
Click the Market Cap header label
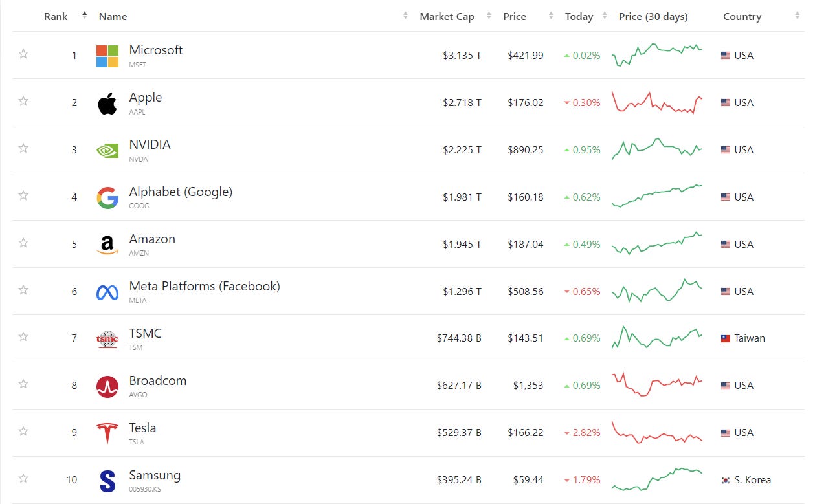click(447, 17)
